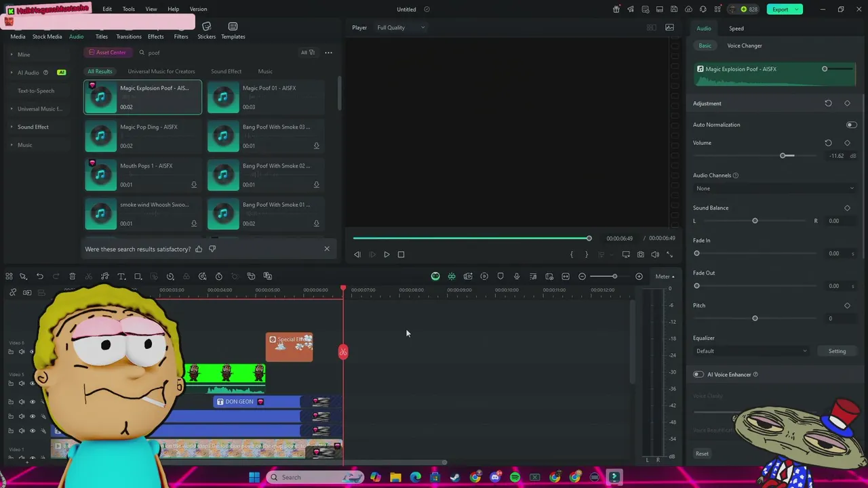This screenshot has width=868, height=488.
Task: Click the stop button in player
Action: click(x=401, y=254)
